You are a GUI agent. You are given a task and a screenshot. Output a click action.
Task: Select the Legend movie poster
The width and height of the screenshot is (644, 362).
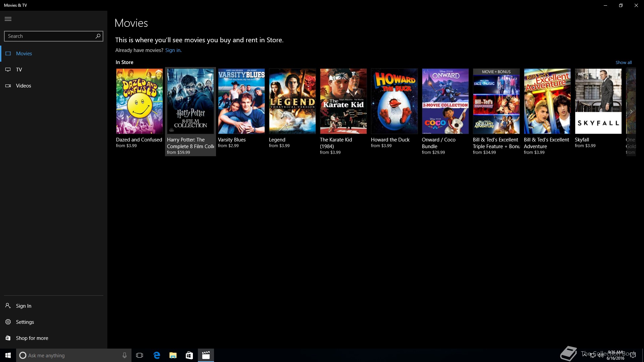click(292, 101)
